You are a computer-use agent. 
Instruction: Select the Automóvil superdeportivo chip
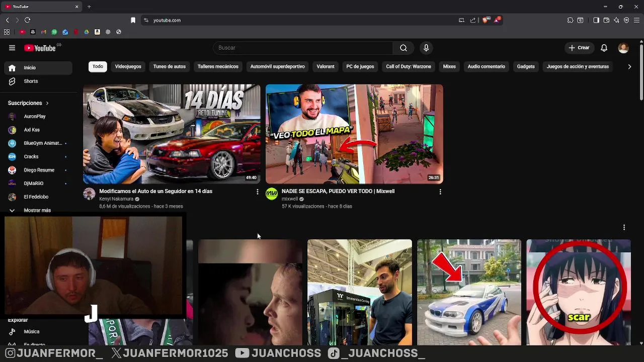click(277, 66)
